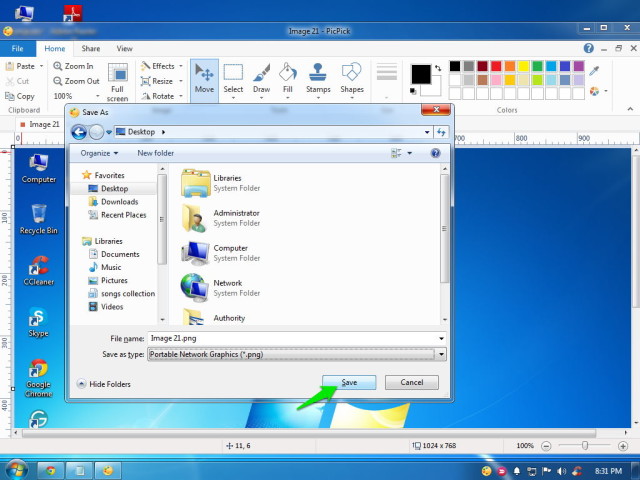Select the Image 21 document tab

pyautogui.click(x=40, y=124)
